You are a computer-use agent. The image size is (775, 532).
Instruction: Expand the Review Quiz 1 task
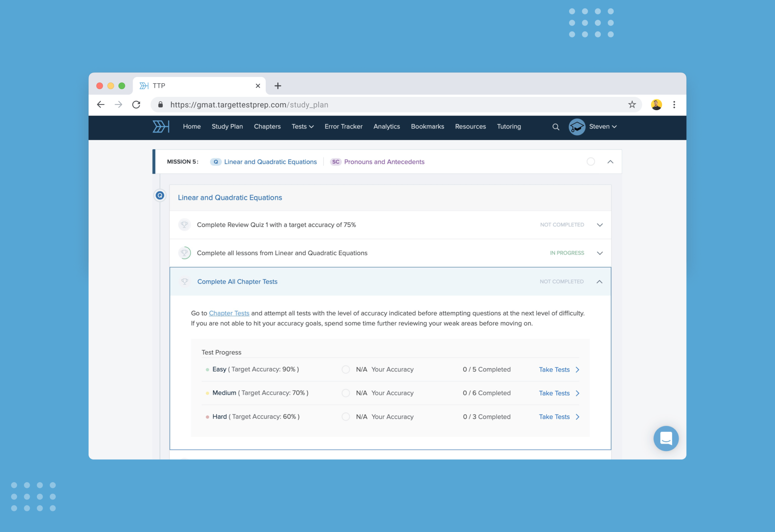tap(600, 225)
